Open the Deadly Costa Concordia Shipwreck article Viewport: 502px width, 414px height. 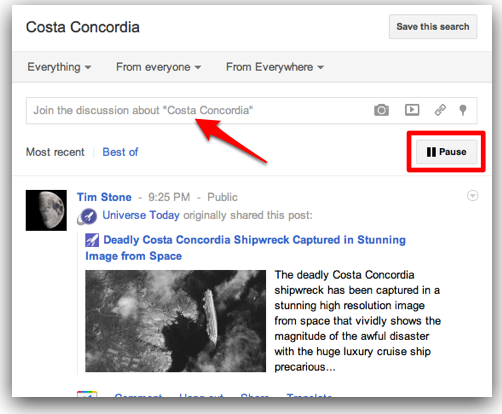point(245,248)
